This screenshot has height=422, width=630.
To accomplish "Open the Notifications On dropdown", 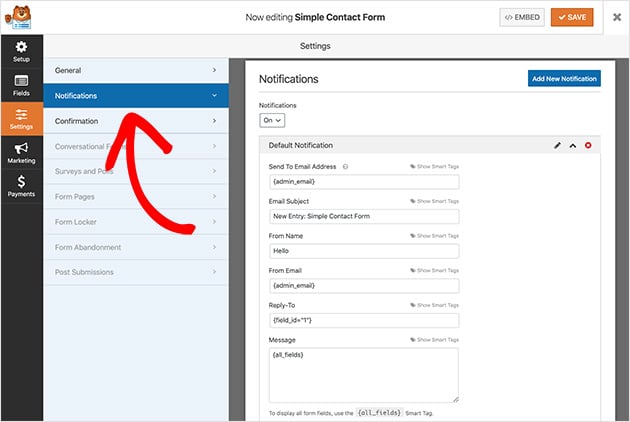I will coord(272,120).
